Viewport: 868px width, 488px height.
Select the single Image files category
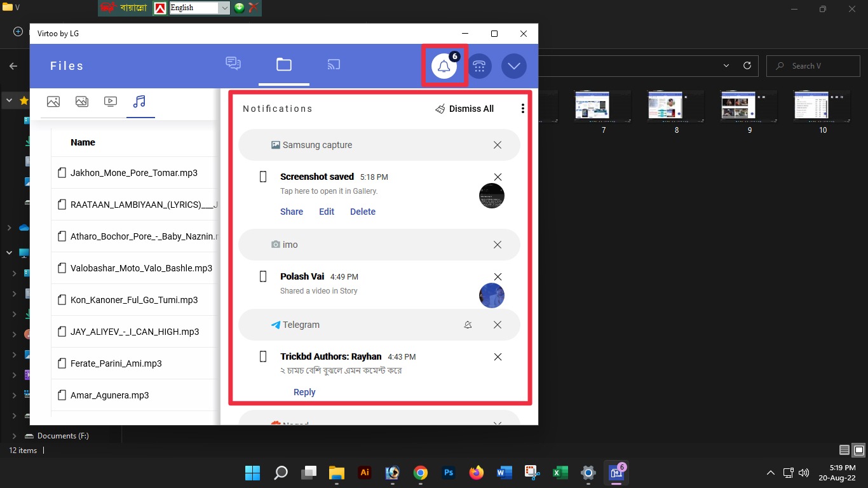53,102
